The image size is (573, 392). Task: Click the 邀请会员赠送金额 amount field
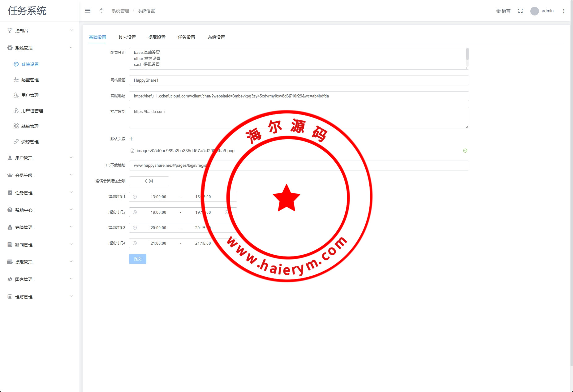pos(149,181)
